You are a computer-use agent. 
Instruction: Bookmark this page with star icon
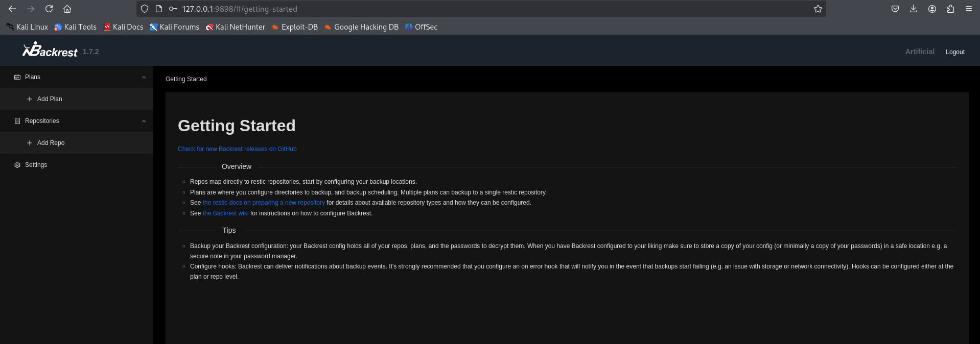(x=818, y=9)
